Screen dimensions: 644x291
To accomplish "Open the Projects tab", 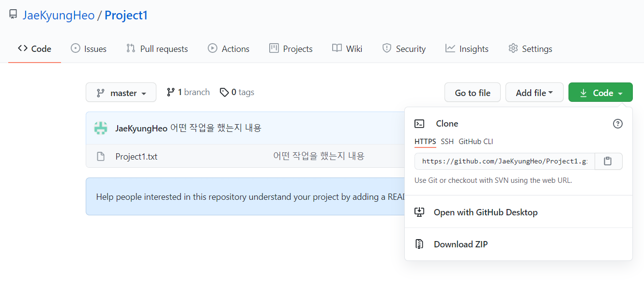I will (291, 48).
